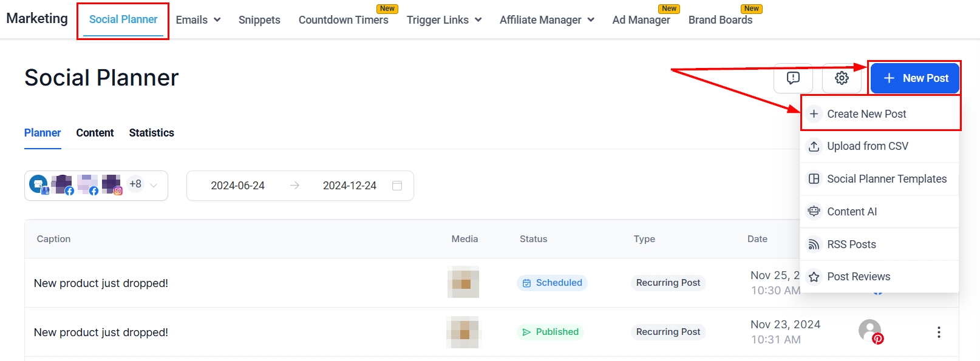The height and width of the screenshot is (361, 980).
Task: Choose RSS Posts menu entry
Action: 851,245
